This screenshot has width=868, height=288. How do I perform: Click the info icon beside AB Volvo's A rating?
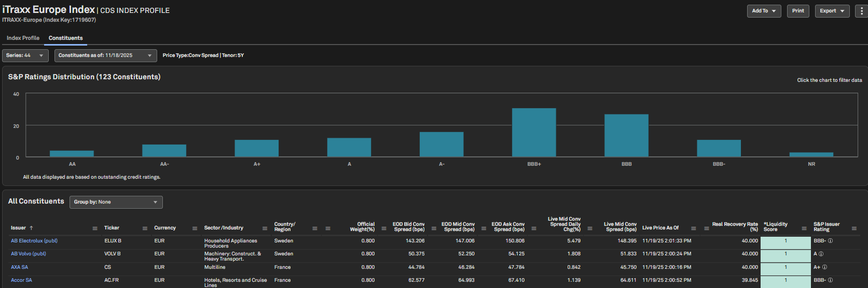point(821,254)
